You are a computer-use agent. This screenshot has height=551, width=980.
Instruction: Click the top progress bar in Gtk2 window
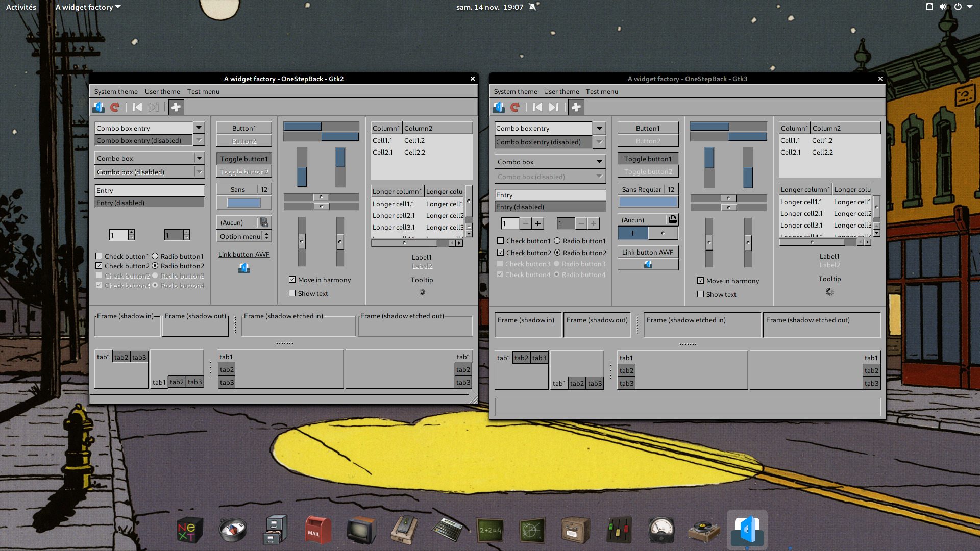point(321,127)
